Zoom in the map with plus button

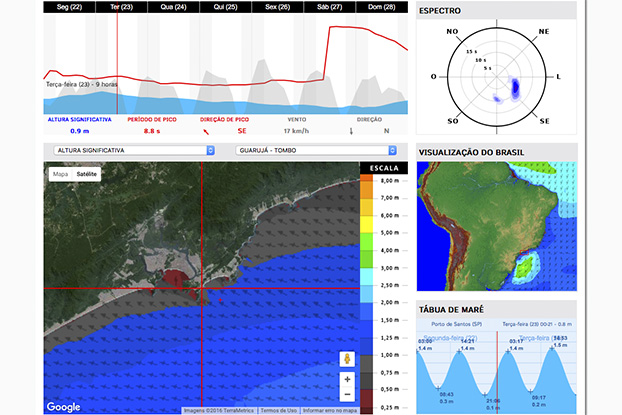point(347,379)
